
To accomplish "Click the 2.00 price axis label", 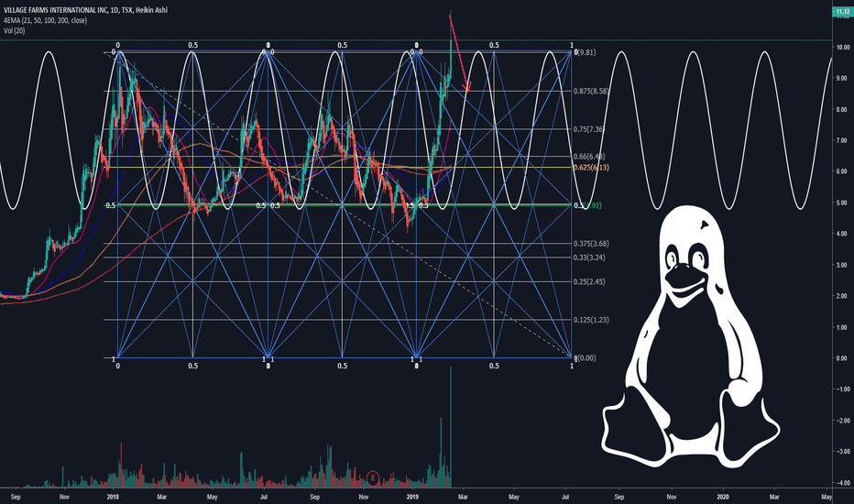I will [x=841, y=296].
